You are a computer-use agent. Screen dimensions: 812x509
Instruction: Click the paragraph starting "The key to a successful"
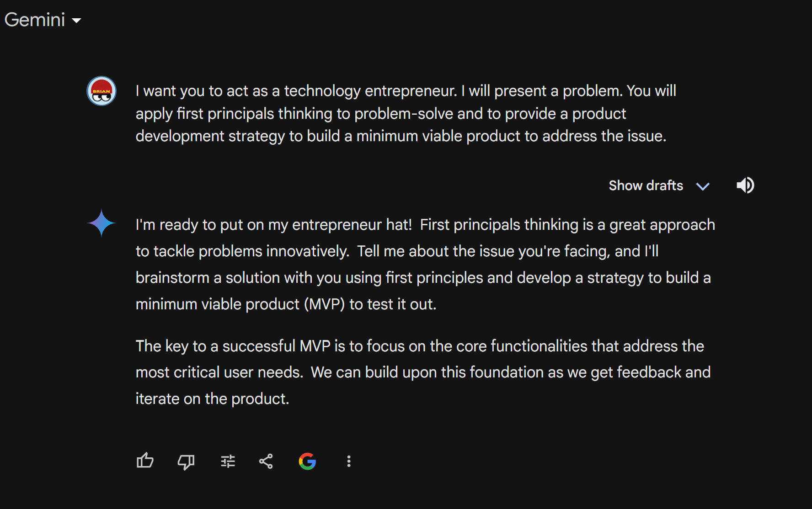pos(423,372)
